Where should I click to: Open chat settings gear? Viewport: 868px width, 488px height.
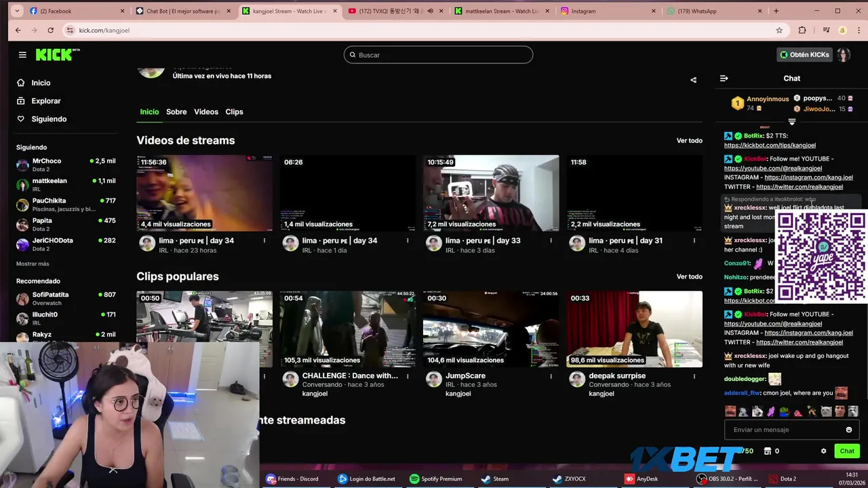[824, 451]
